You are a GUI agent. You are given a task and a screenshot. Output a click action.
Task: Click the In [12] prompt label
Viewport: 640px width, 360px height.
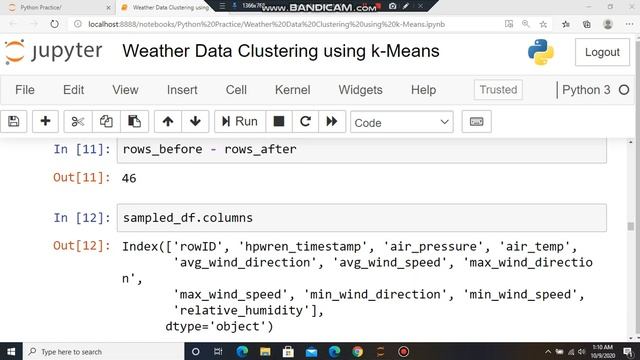tap(82, 218)
